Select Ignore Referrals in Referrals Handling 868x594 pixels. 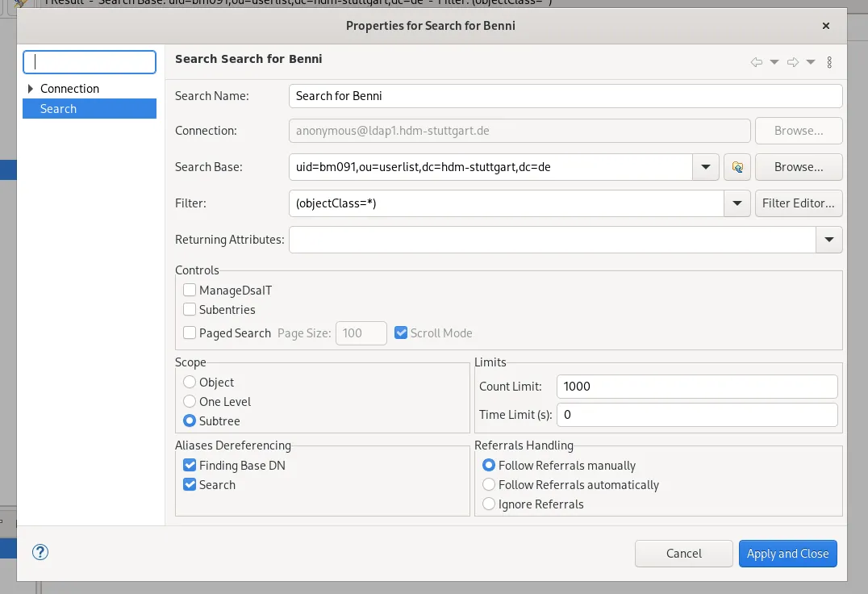(488, 504)
